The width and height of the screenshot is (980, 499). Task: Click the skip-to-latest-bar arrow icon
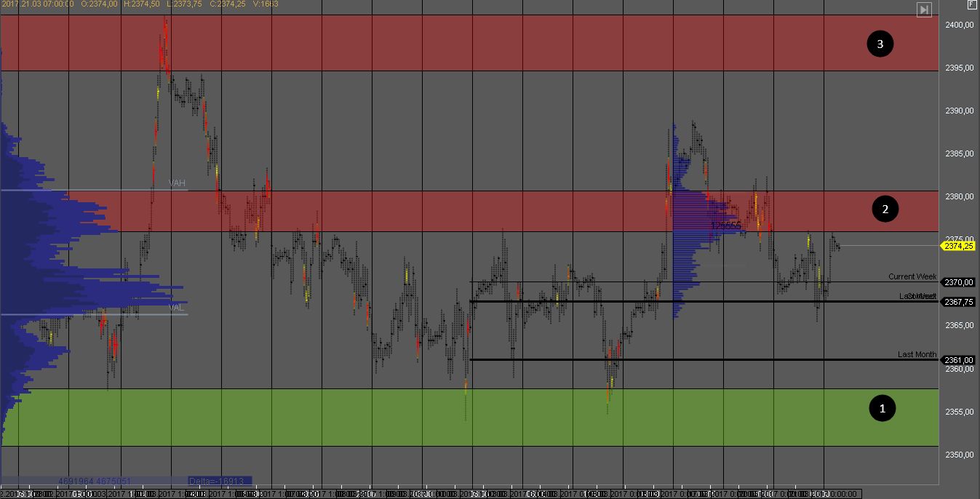coord(923,9)
